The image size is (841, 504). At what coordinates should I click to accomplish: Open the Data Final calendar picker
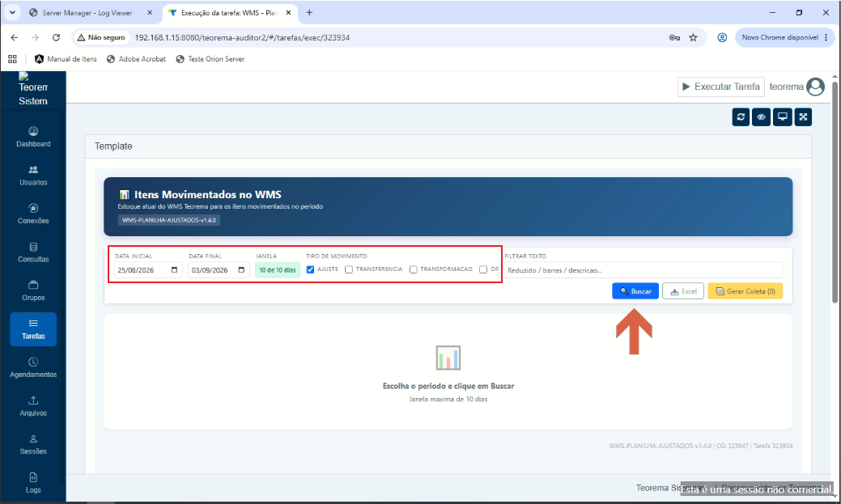pyautogui.click(x=241, y=269)
